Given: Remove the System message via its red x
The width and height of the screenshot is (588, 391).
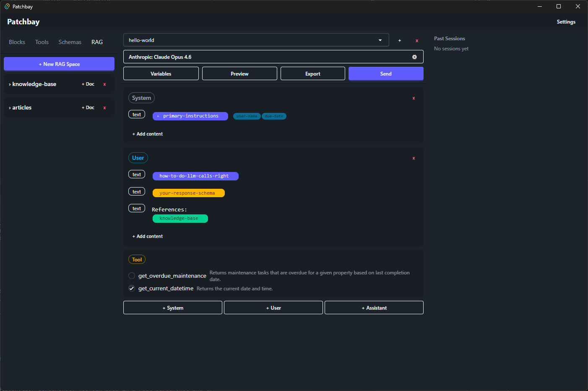Looking at the screenshot, I should click(414, 98).
